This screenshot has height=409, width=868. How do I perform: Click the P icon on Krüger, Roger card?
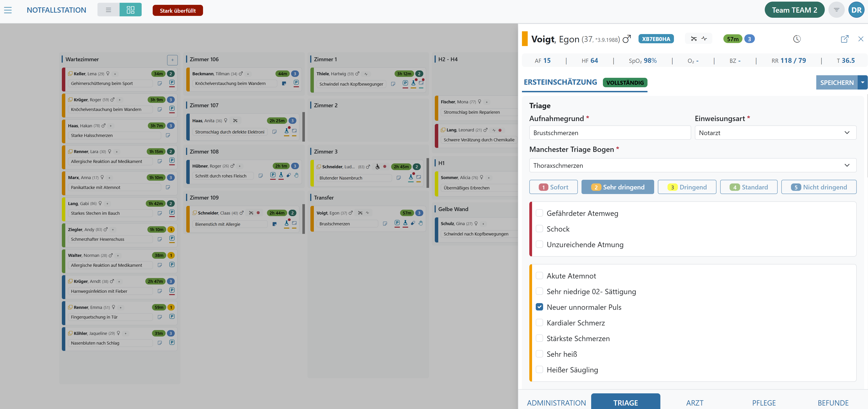(x=172, y=109)
